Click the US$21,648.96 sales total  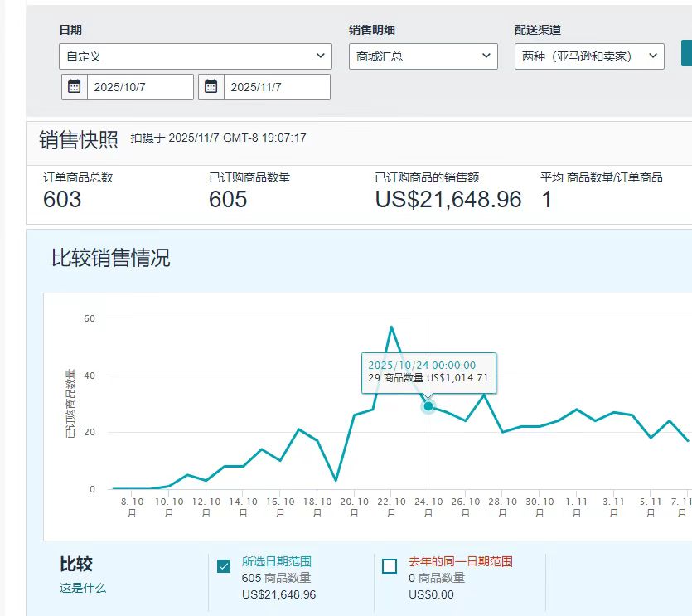[x=447, y=199]
